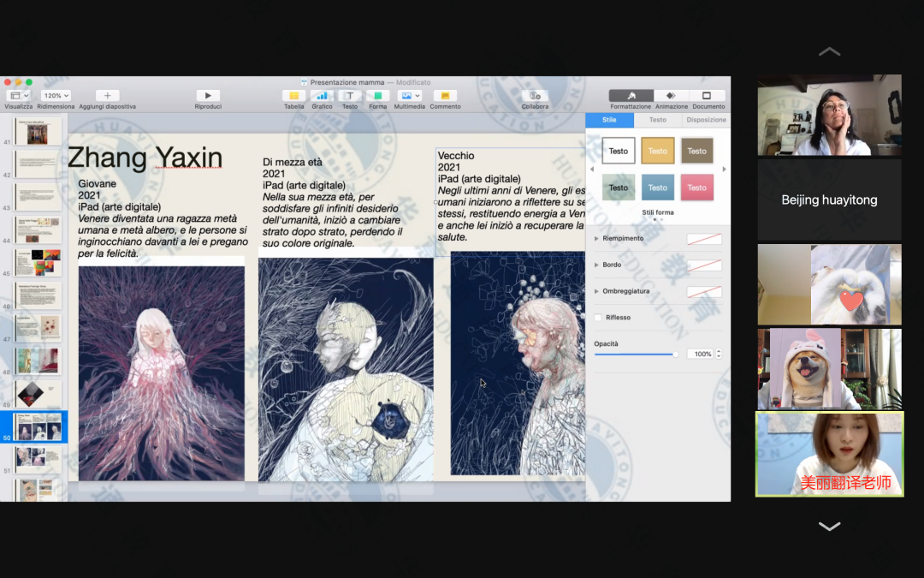Screen dimensions: 924x578
Task: Apply the gray-green Testo shape style
Action: (x=619, y=188)
